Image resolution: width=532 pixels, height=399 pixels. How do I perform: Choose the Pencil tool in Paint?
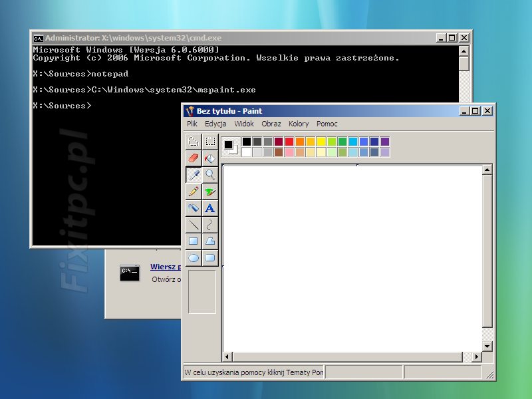194,192
